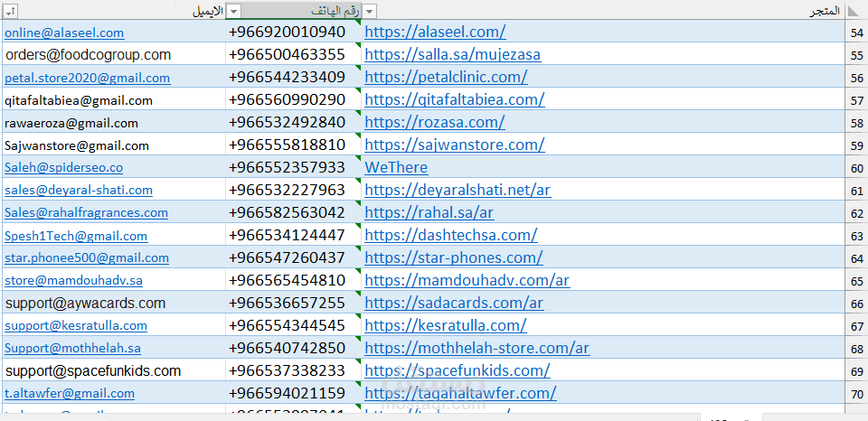Select phone cell +966555818810

pos(293,145)
